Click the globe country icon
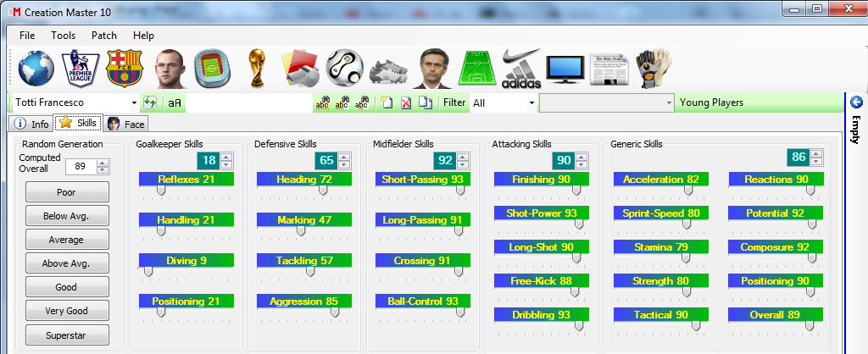 click(36, 68)
